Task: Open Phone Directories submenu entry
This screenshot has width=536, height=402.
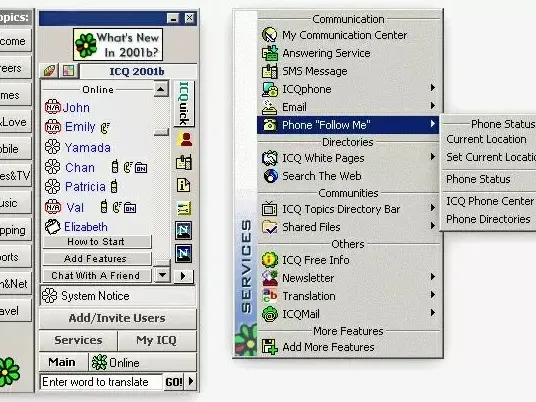Action: [x=488, y=219]
